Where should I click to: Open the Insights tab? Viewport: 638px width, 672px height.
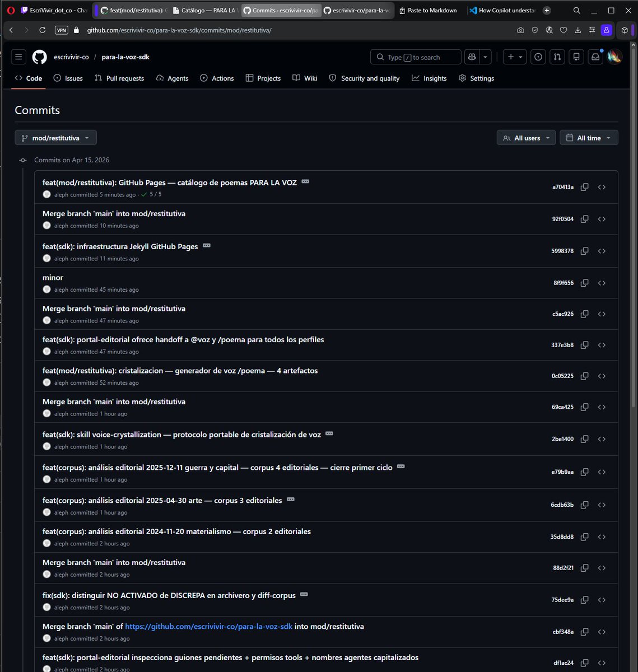click(x=429, y=78)
